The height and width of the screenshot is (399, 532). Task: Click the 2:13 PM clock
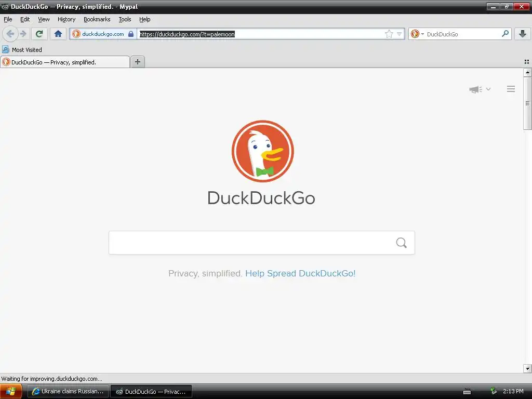(513, 391)
